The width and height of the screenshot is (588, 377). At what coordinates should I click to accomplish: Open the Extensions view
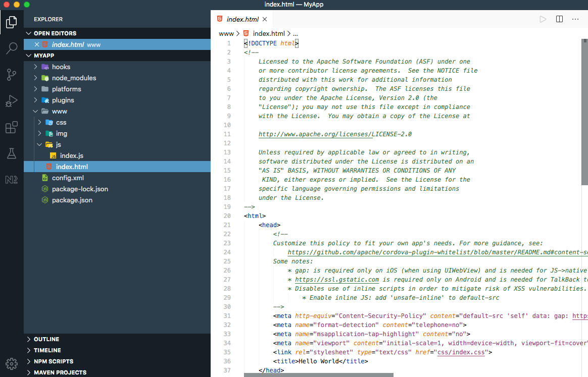11,127
